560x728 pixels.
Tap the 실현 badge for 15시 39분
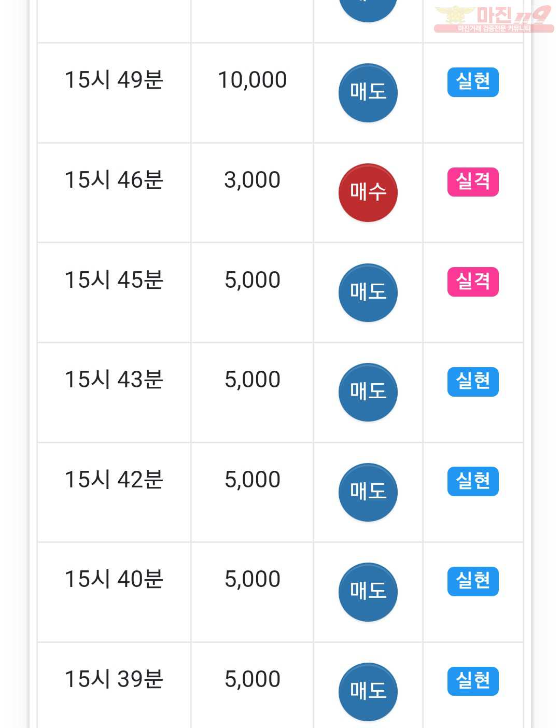(473, 681)
